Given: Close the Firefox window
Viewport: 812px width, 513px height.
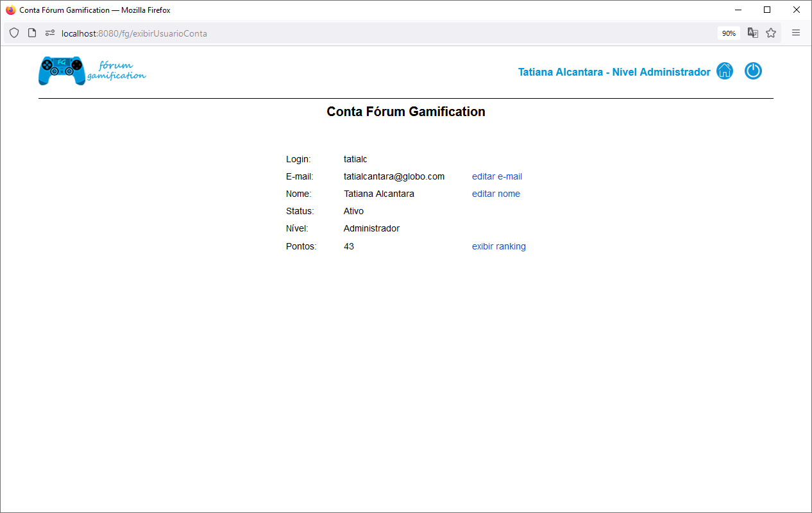Looking at the screenshot, I should click(x=797, y=10).
